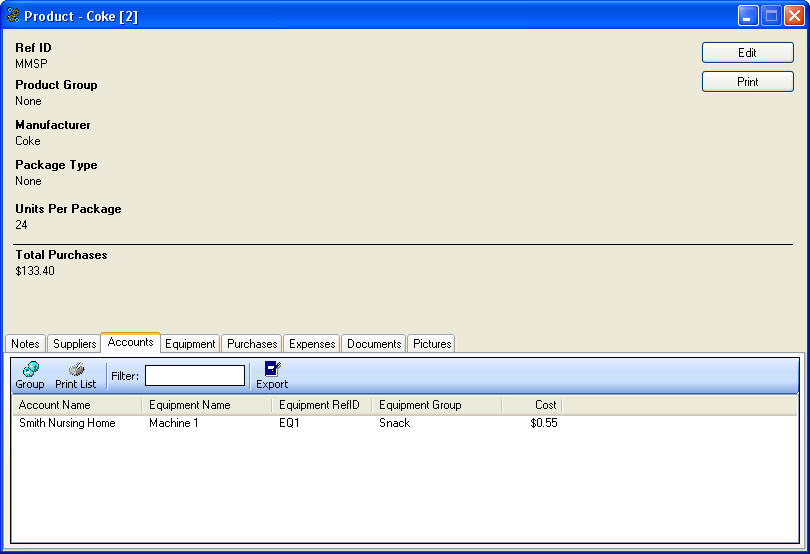Select the Accounts tab
The width and height of the screenshot is (810, 554).
(x=130, y=342)
